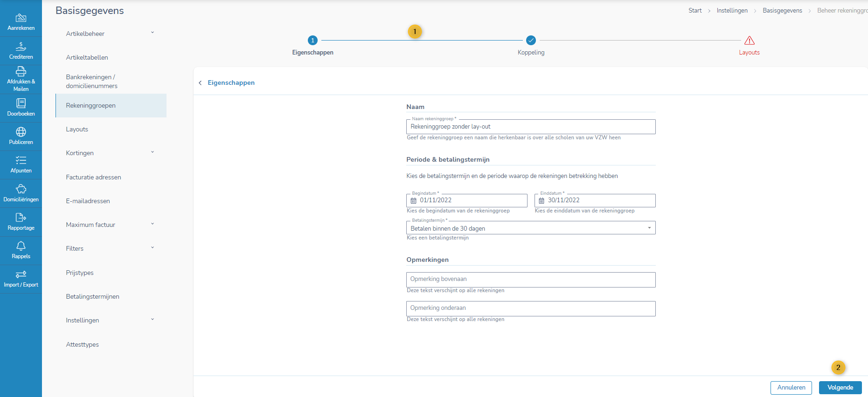
Task: Open the Aanrekenen section
Action: point(21,22)
